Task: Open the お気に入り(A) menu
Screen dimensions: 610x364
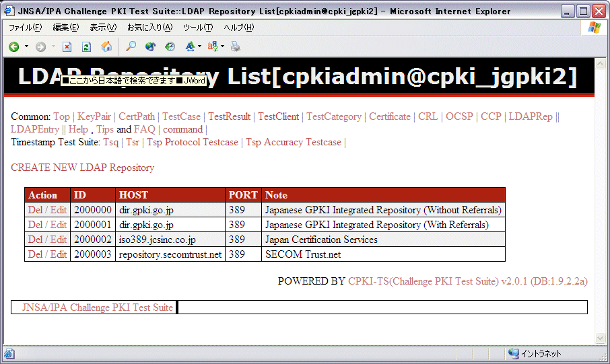Action: click(x=149, y=28)
